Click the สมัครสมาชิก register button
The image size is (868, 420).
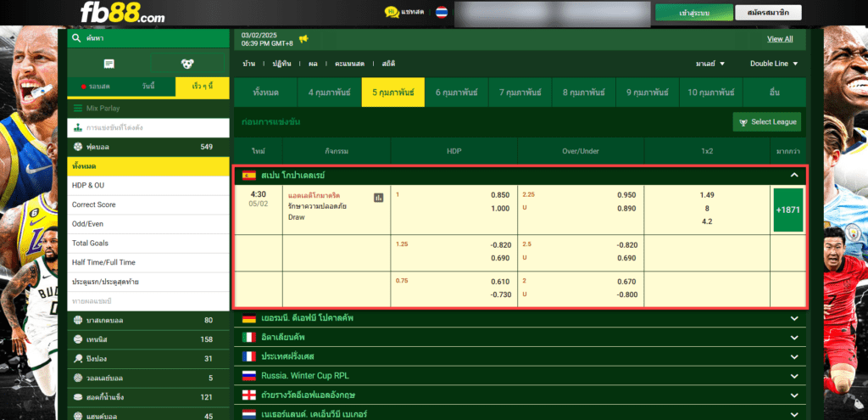[x=768, y=12]
